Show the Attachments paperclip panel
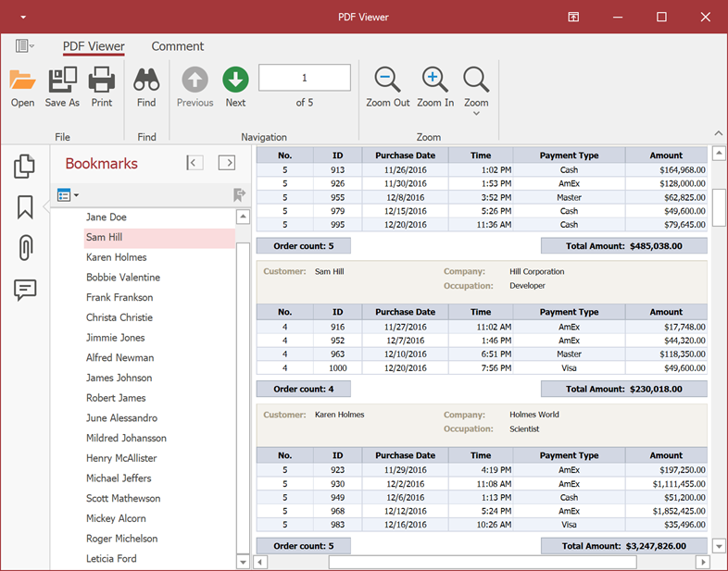 pos(25,248)
